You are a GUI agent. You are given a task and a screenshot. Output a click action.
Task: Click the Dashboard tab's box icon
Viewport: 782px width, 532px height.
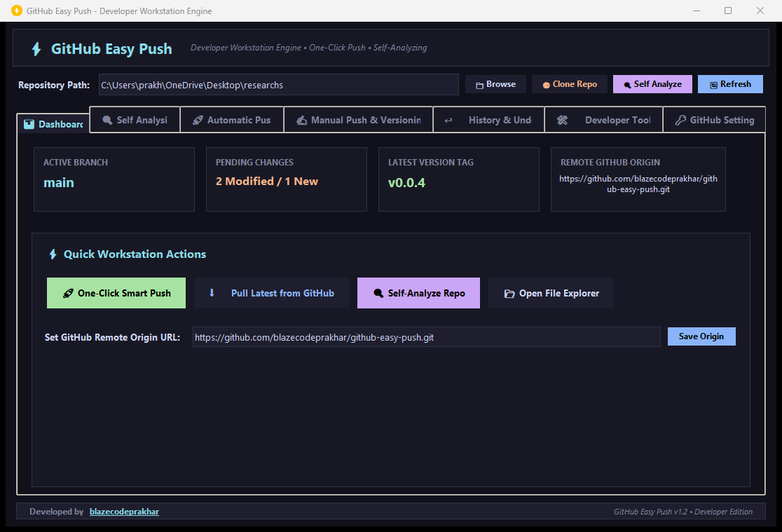29,124
